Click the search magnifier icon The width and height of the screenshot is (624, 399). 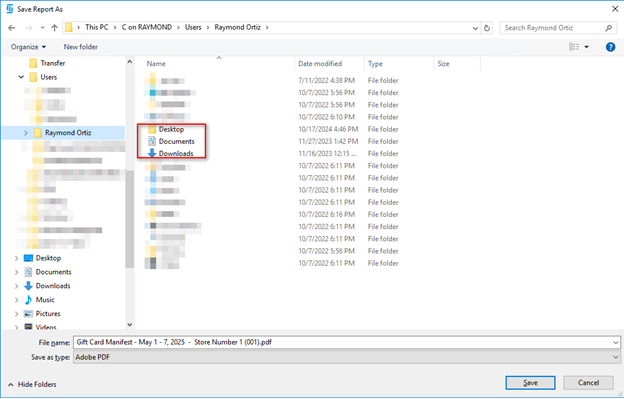pyautogui.click(x=608, y=28)
